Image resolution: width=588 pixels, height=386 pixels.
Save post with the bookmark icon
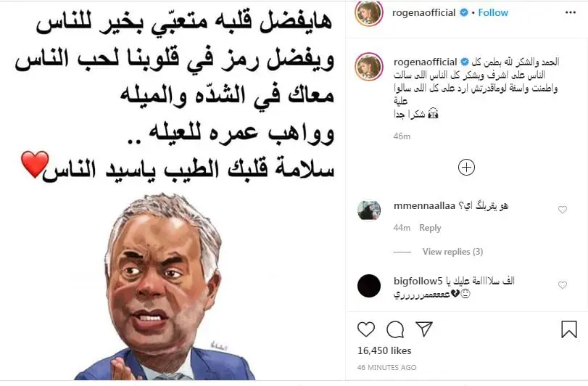pyautogui.click(x=569, y=329)
